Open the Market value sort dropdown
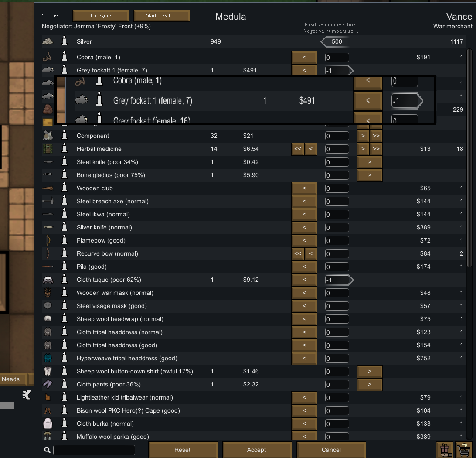 [x=161, y=16]
